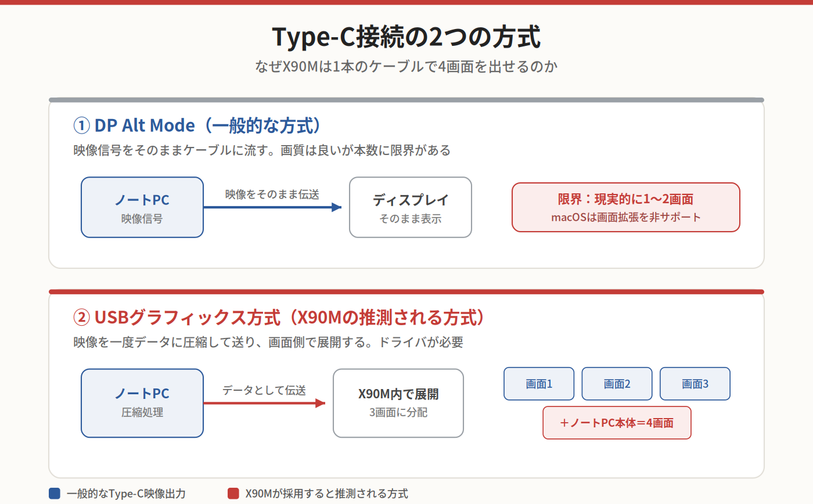Click the 画面1 box

pyautogui.click(x=539, y=384)
